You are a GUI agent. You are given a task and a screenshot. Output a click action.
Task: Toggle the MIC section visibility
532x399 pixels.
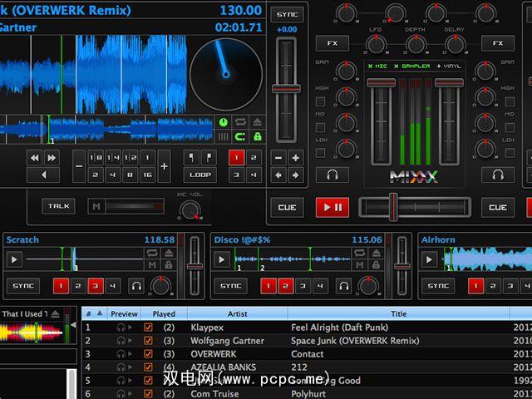pyautogui.click(x=377, y=66)
